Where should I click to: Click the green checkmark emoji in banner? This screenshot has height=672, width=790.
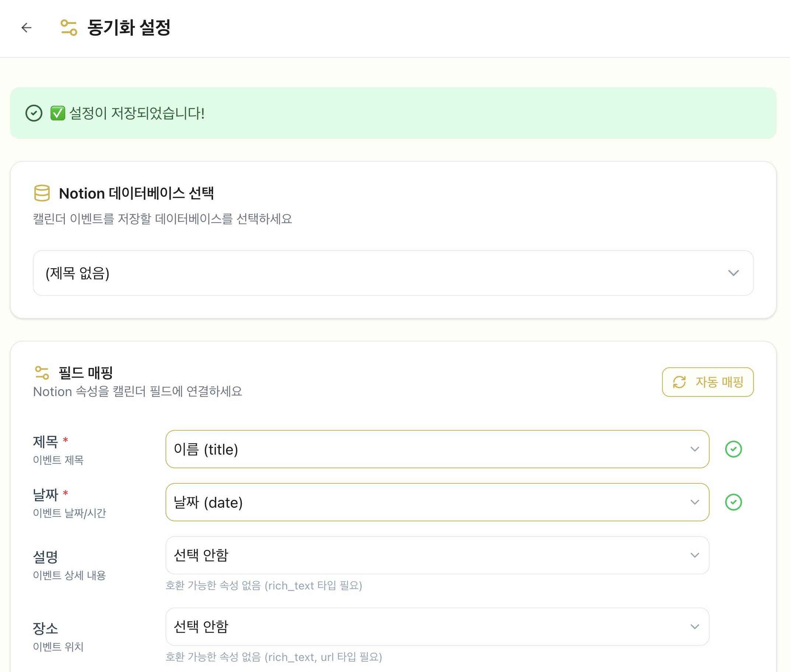[58, 113]
